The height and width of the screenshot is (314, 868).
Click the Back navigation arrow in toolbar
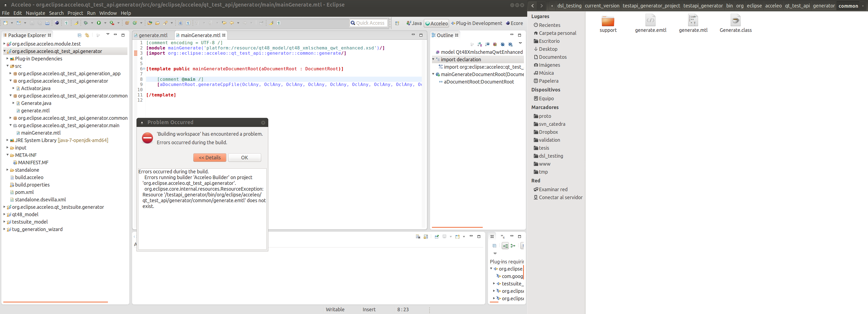click(231, 23)
